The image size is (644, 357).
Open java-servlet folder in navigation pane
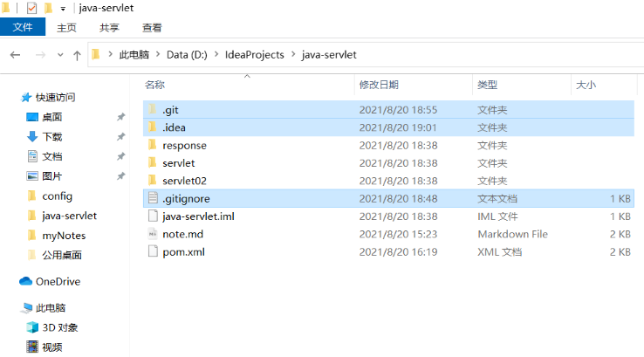click(70, 216)
